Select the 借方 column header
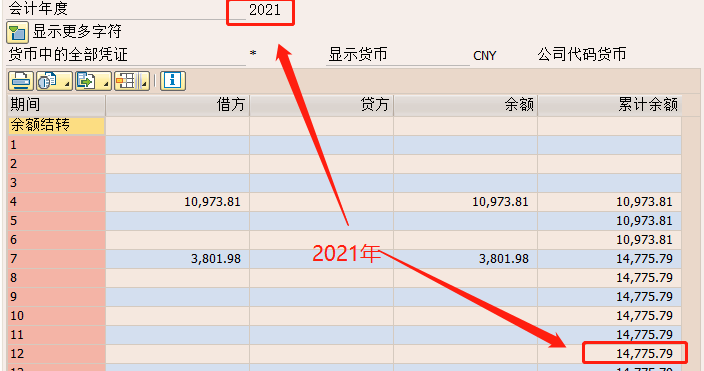704x371 pixels. 178,105
